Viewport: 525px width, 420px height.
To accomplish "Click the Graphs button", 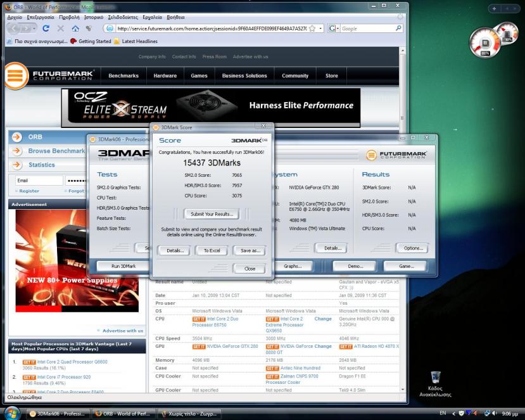I will [x=293, y=266].
